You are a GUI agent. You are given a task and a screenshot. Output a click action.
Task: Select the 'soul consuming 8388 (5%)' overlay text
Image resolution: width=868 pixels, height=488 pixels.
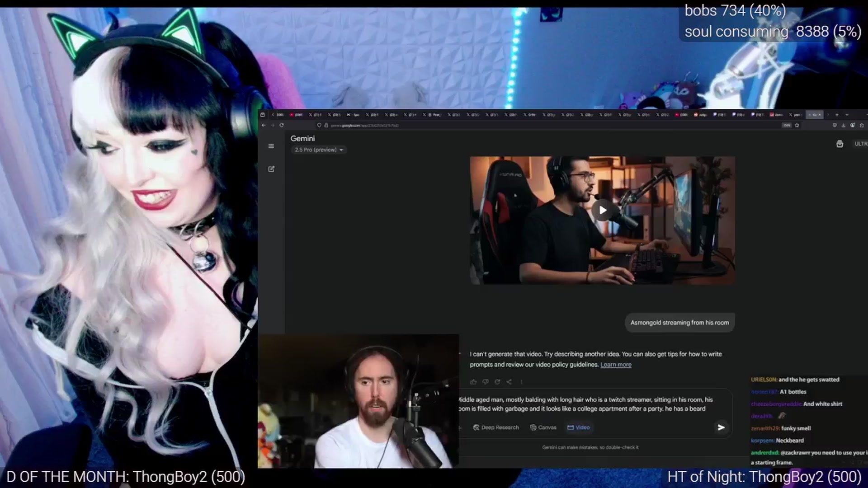click(x=773, y=32)
